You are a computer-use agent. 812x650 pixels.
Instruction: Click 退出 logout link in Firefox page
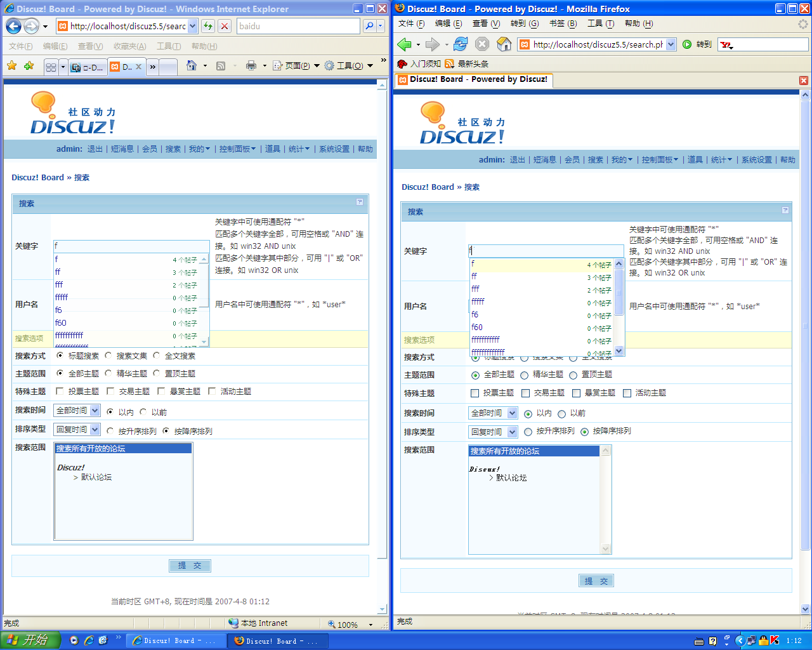coord(517,160)
